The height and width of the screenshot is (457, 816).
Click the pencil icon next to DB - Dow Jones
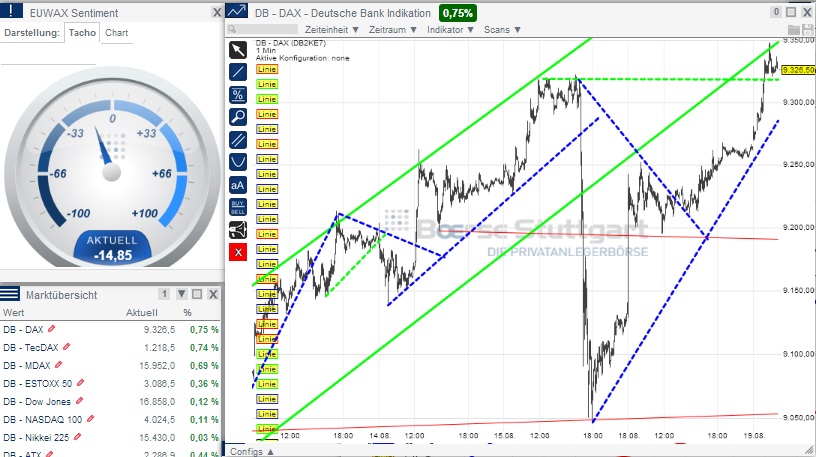pos(79,401)
